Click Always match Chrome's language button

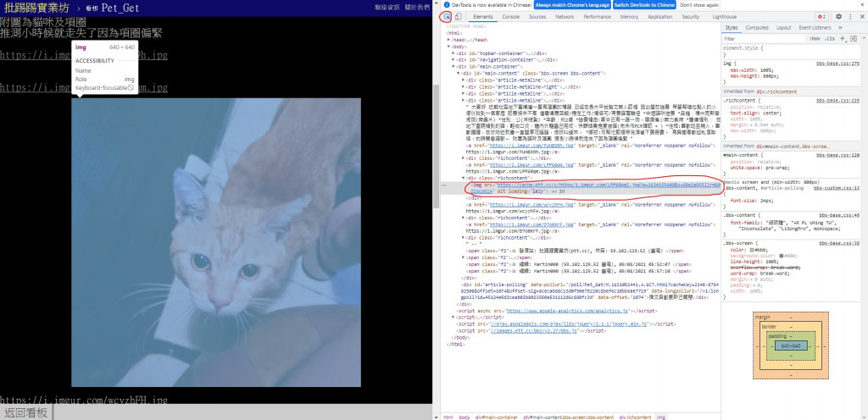click(x=572, y=4)
